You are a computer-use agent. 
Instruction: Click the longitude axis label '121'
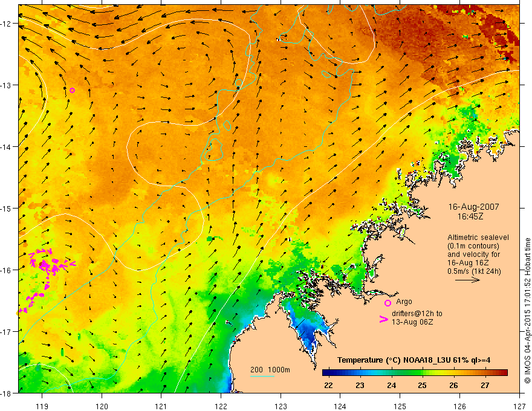pos(161,406)
